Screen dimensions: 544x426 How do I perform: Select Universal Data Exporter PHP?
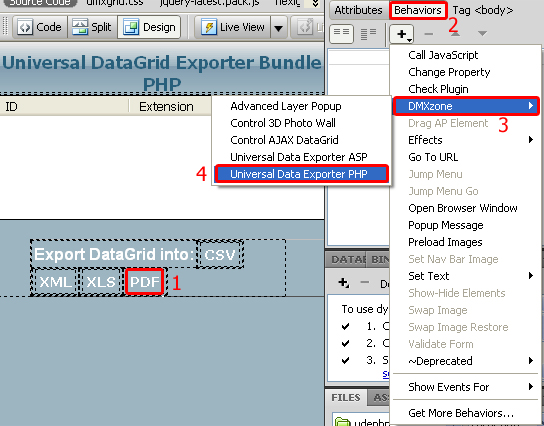(301, 174)
